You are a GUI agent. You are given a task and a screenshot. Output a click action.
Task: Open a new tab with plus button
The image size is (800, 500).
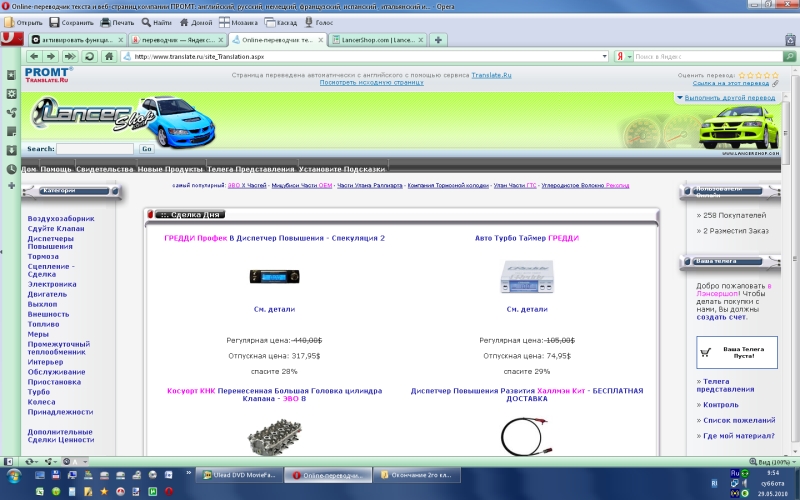(x=438, y=40)
